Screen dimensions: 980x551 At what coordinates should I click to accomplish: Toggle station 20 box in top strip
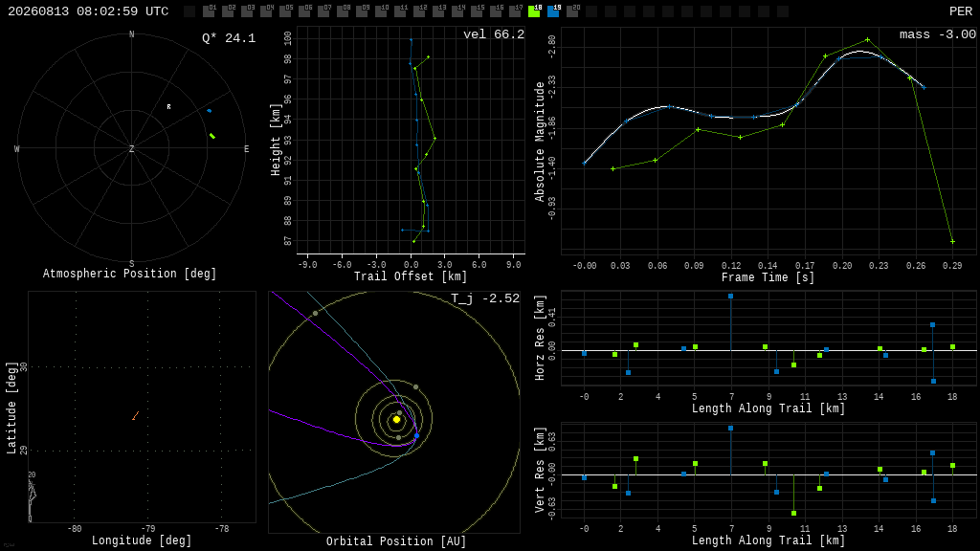tap(572, 11)
